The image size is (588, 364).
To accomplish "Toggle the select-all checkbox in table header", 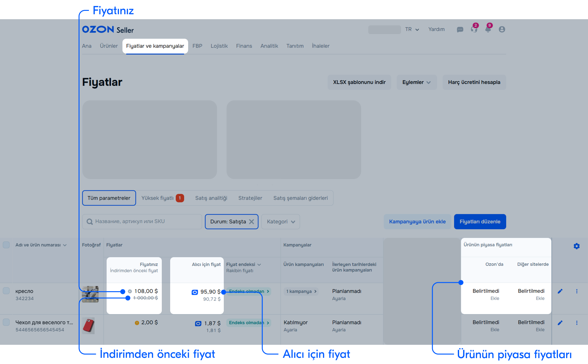I will click(6, 245).
